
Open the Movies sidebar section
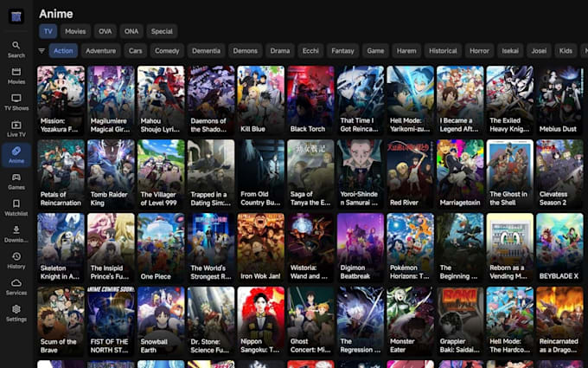tap(16, 76)
